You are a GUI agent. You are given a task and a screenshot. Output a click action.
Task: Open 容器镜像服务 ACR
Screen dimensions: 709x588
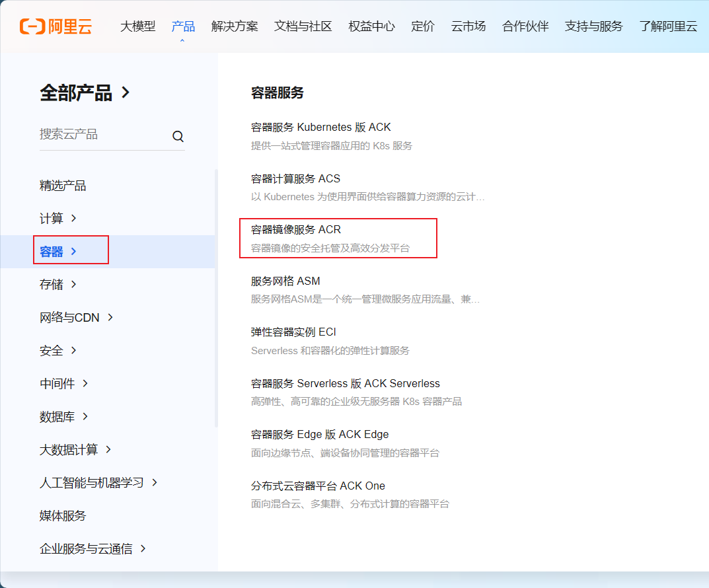[296, 230]
